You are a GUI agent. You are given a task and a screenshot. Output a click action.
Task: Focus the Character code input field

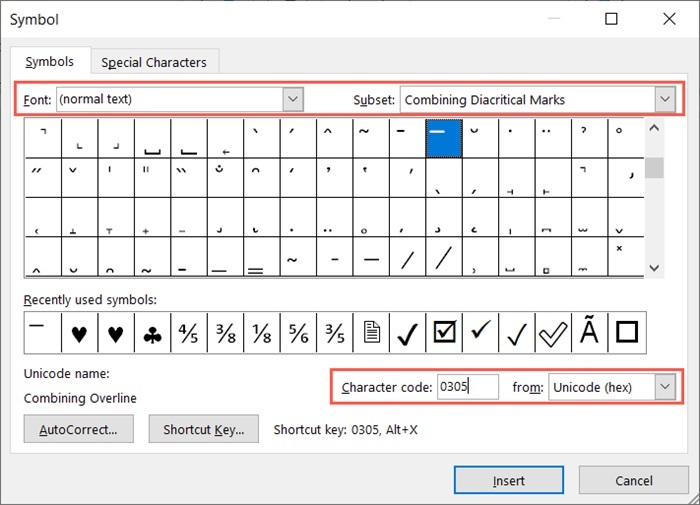[467, 387]
